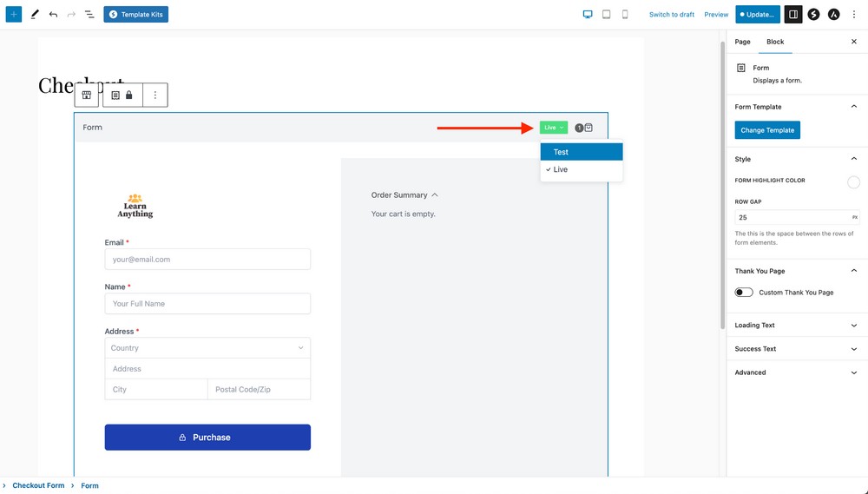Toggle Custom Thank You Page switch
The height and width of the screenshot is (494, 868).
click(x=744, y=293)
